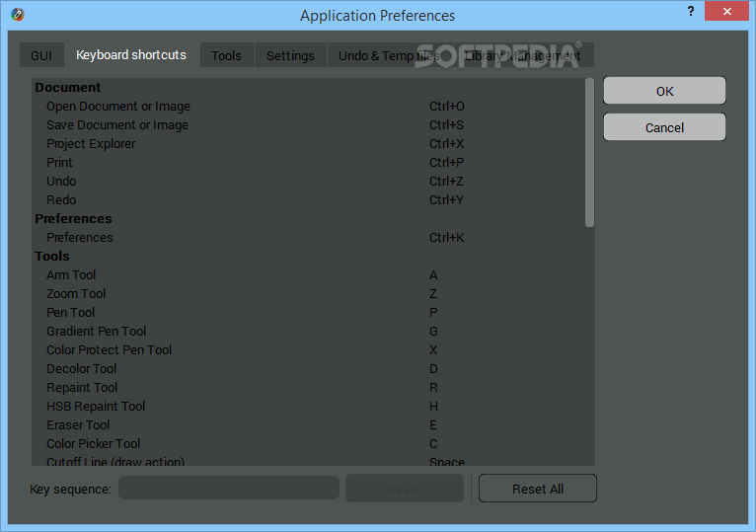
Task: Select the Pen Tool row
Action: click(x=309, y=313)
